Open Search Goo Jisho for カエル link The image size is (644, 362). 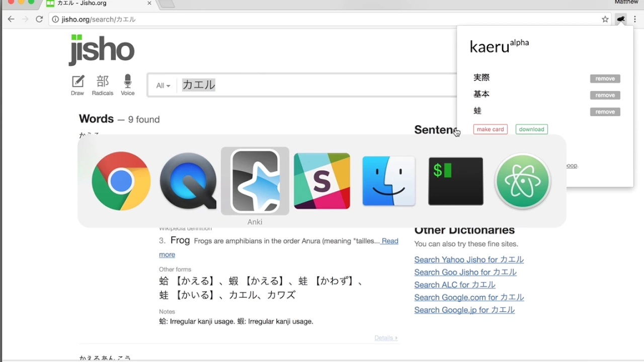[465, 272]
